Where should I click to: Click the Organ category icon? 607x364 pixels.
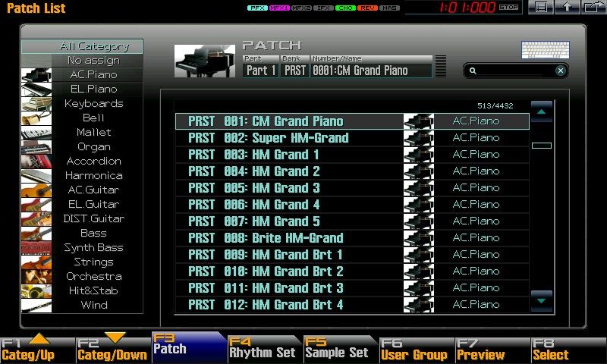click(36, 146)
